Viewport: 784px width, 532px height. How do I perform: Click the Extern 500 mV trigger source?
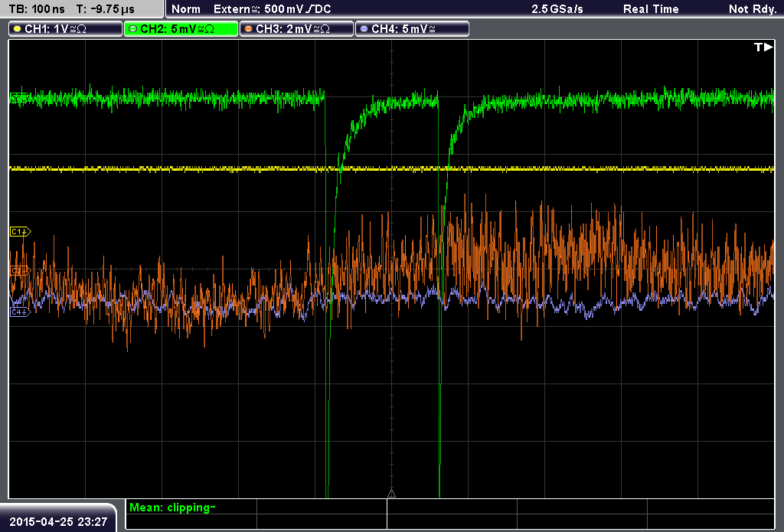272,9
